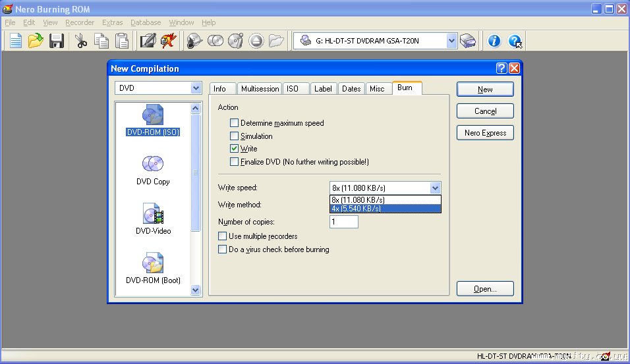
Task: Switch to the ISO tab
Action: click(x=296, y=89)
